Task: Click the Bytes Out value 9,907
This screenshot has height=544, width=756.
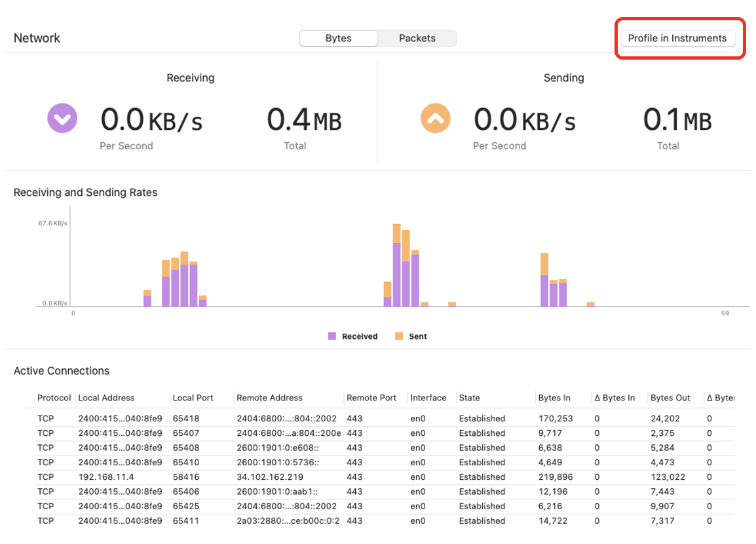Action: click(662, 506)
